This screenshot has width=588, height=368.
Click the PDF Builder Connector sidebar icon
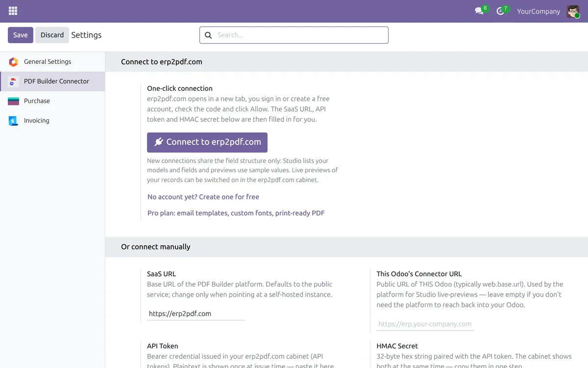pyautogui.click(x=14, y=81)
